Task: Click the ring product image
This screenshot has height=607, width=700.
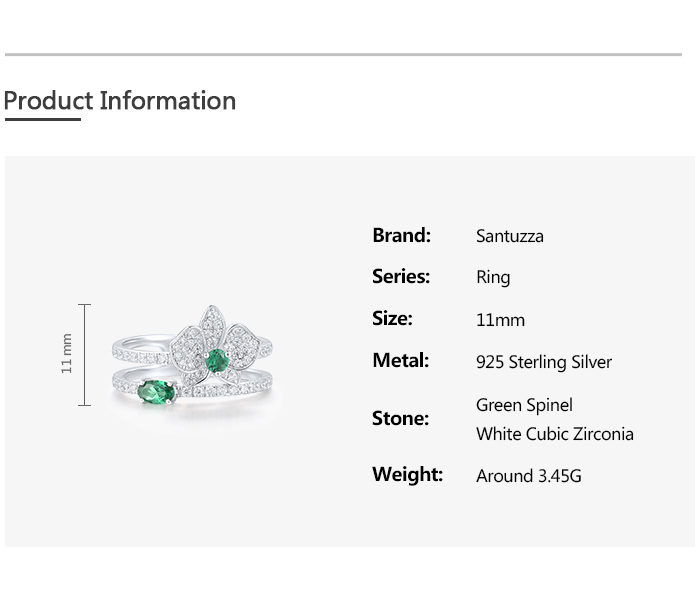Action: [190, 357]
